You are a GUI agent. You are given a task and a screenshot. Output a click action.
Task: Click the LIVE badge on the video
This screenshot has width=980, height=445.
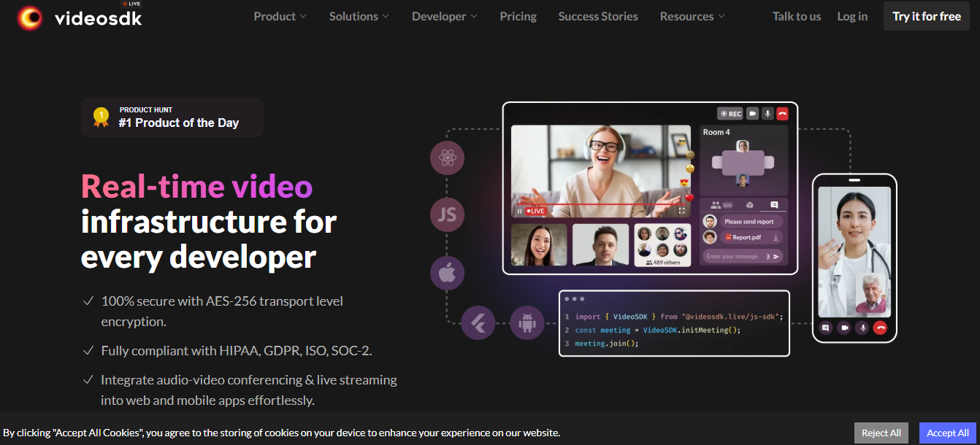tap(536, 211)
